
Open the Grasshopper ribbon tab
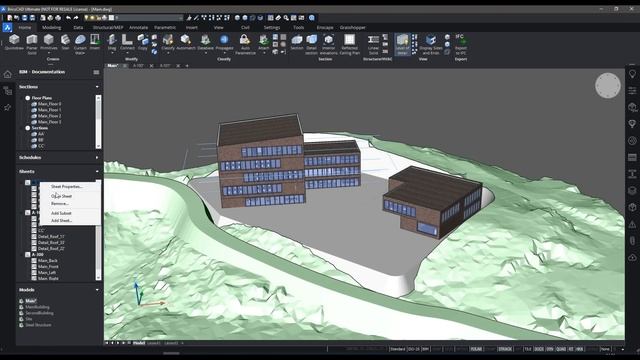point(353,27)
